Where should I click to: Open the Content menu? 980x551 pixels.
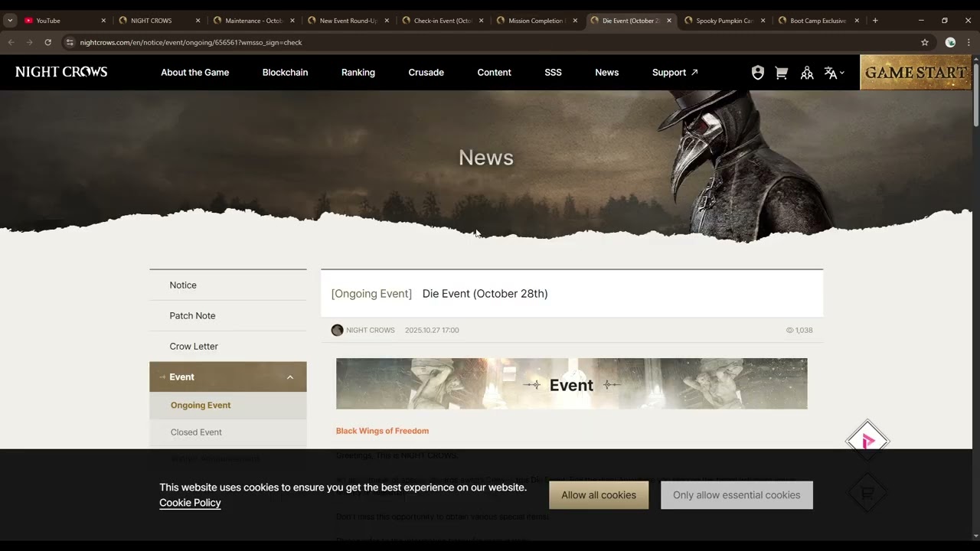click(494, 72)
